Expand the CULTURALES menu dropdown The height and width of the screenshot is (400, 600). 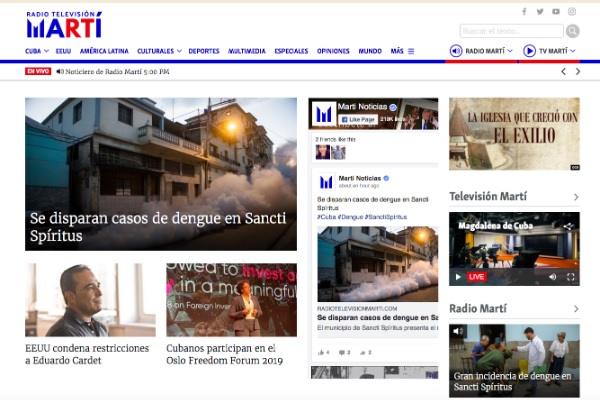pyautogui.click(x=179, y=51)
